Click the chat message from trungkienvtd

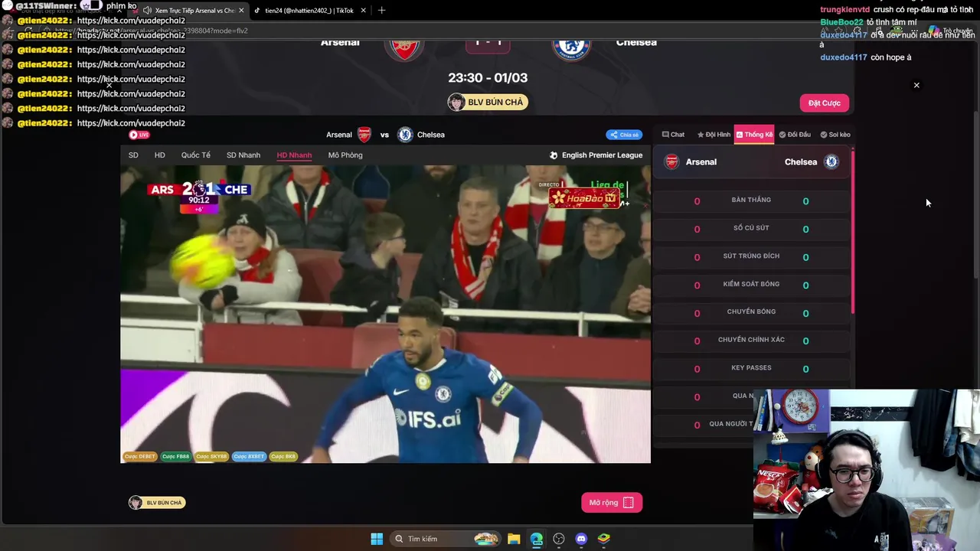897,9
